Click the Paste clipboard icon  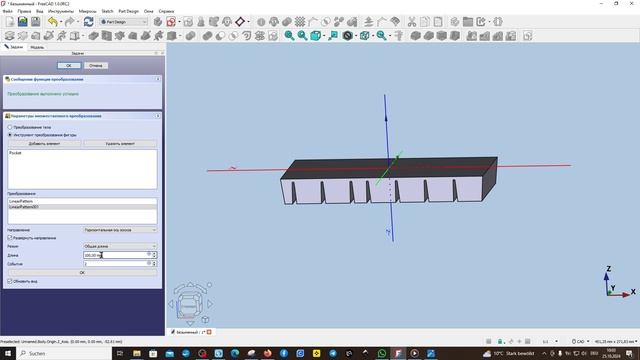coord(438,22)
